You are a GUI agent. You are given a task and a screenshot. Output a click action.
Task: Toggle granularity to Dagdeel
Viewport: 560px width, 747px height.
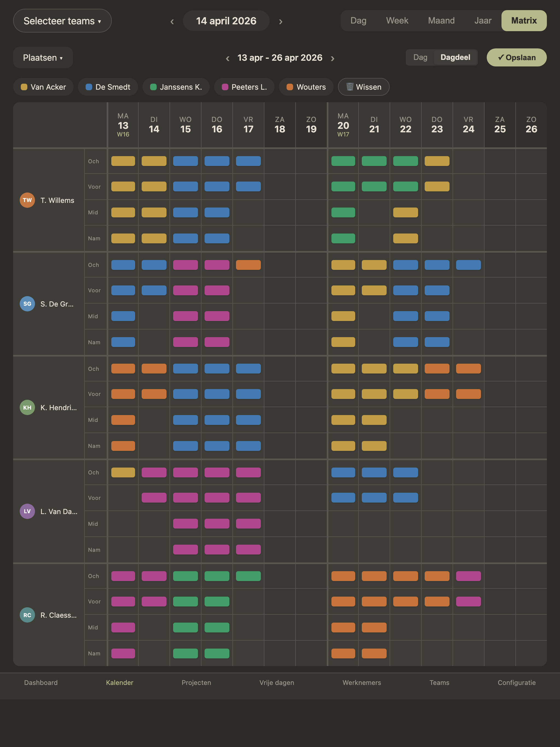[x=455, y=57]
